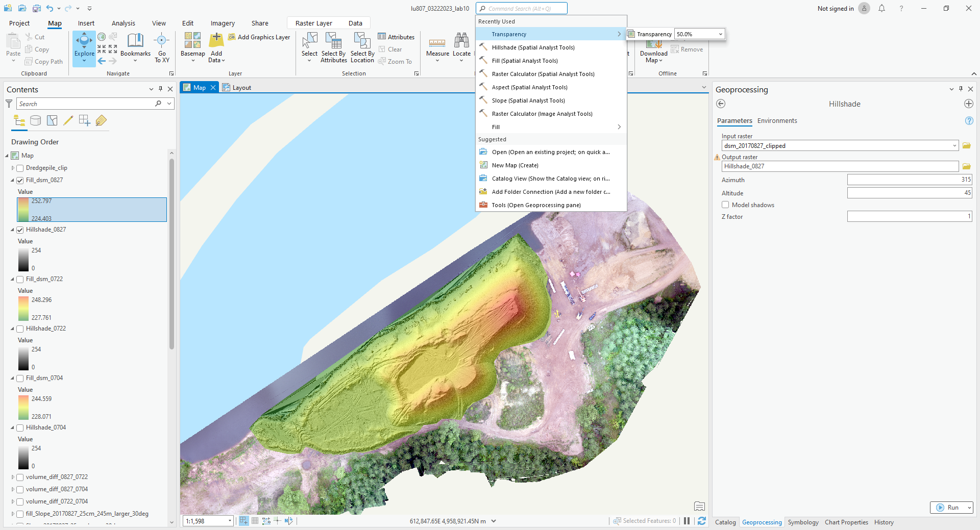
Task: Browse for Output raster location
Action: pyautogui.click(x=966, y=166)
